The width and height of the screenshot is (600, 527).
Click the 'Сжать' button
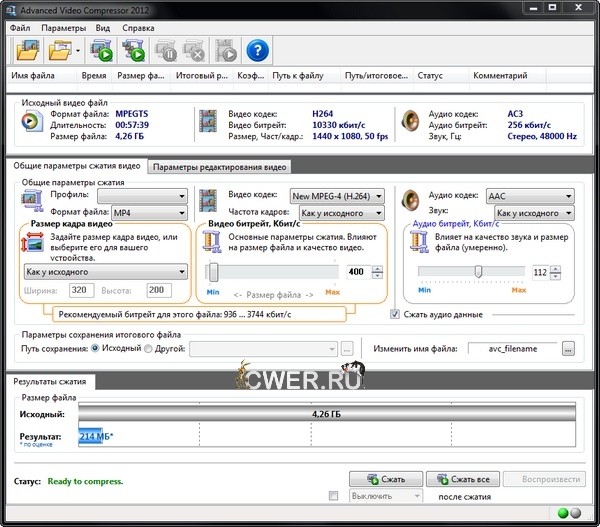pyautogui.click(x=385, y=479)
